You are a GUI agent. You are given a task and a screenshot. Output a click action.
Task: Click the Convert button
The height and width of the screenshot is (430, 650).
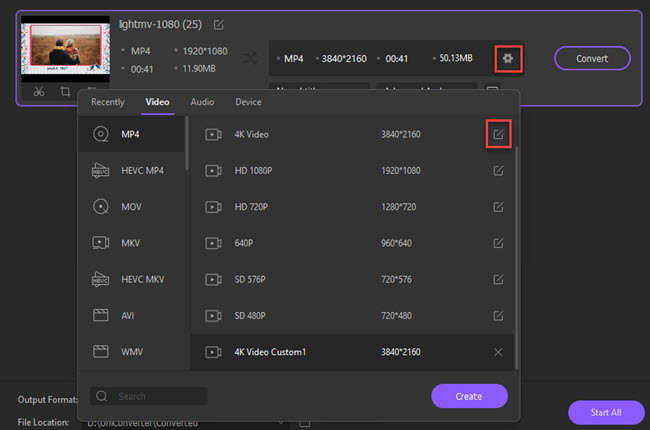(592, 58)
